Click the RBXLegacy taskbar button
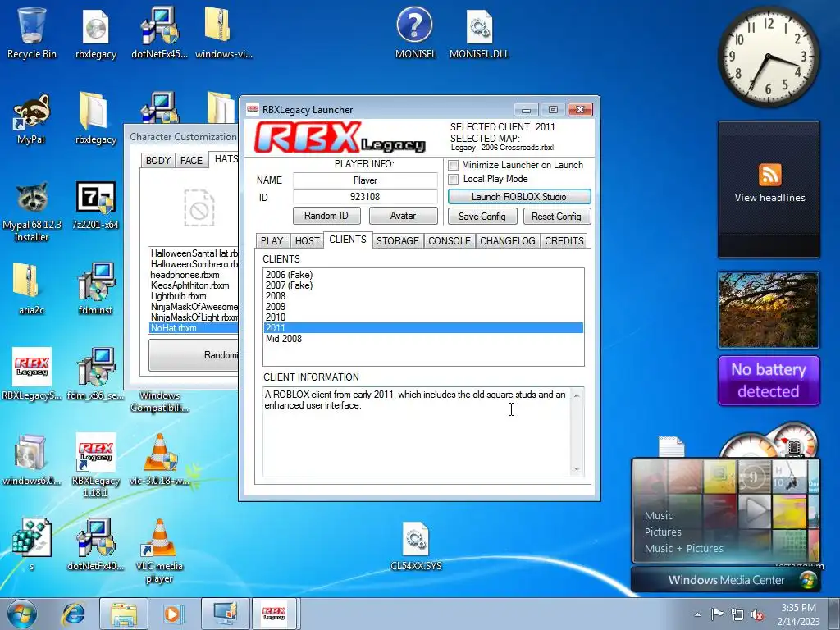840x630 pixels. (x=274, y=614)
